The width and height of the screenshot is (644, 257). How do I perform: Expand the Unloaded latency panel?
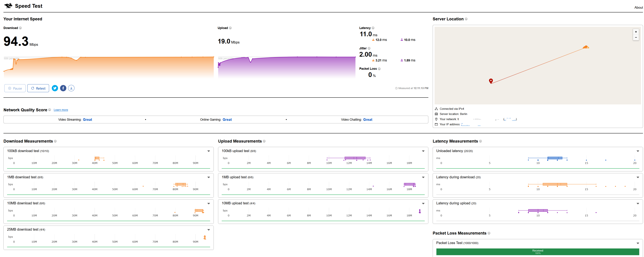coord(638,151)
